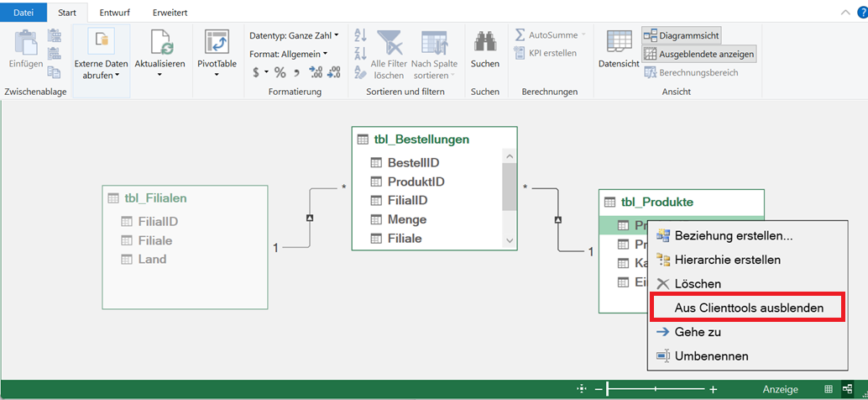Zoom out with the minus button
This screenshot has width=868, height=400.
pos(599,389)
